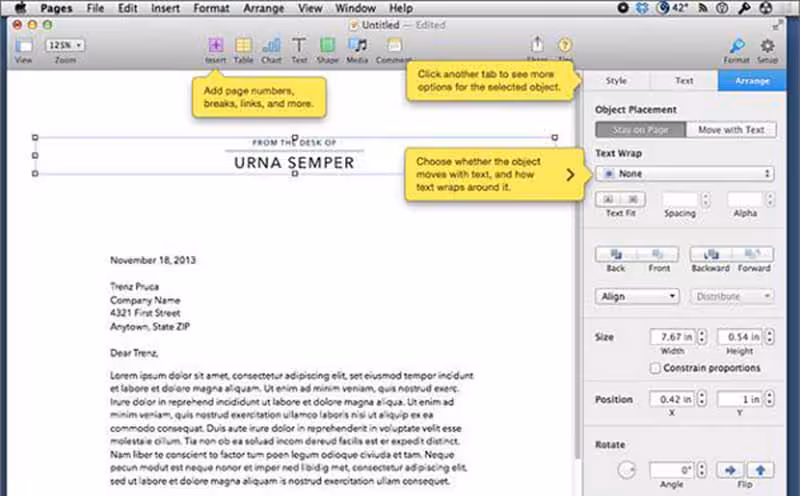
Task: Click the Position Y 1 in field
Action: point(739,399)
